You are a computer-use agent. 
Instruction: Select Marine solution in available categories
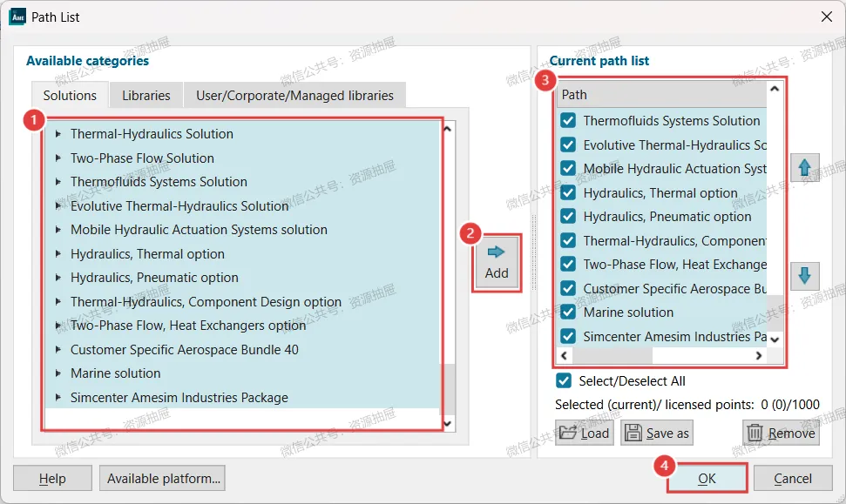point(243,373)
